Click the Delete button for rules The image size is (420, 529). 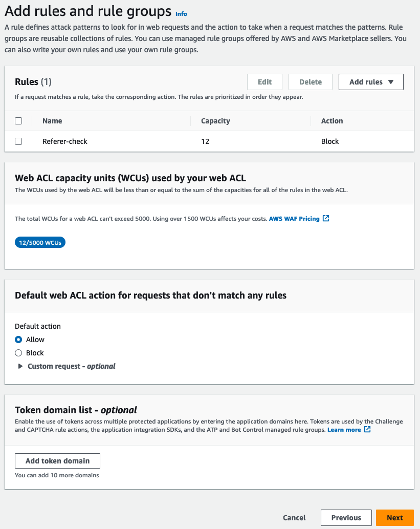pos(310,81)
